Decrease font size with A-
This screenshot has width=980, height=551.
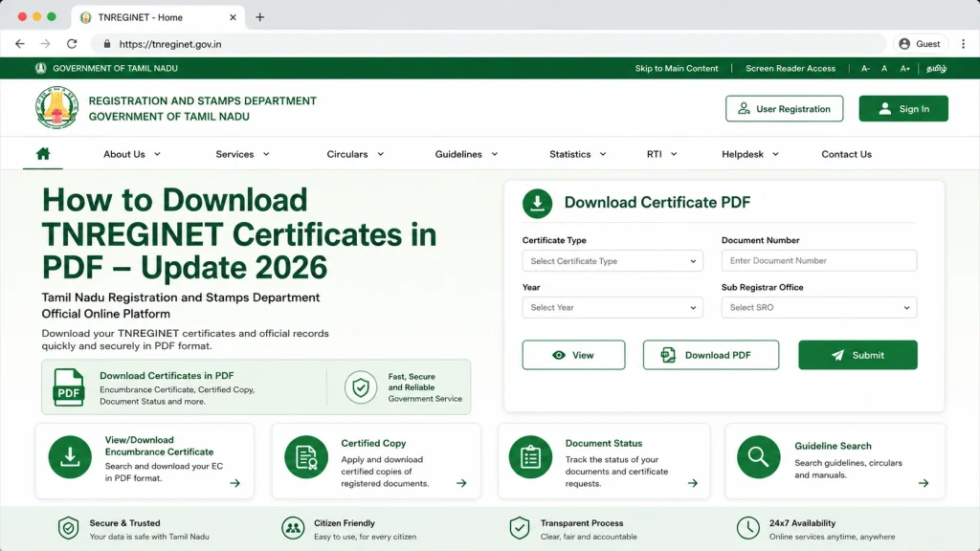tap(865, 68)
